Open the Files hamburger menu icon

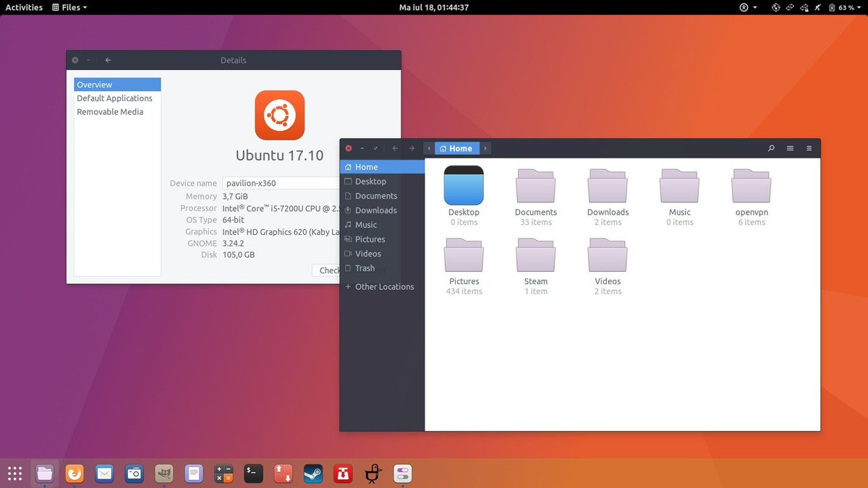(x=809, y=148)
